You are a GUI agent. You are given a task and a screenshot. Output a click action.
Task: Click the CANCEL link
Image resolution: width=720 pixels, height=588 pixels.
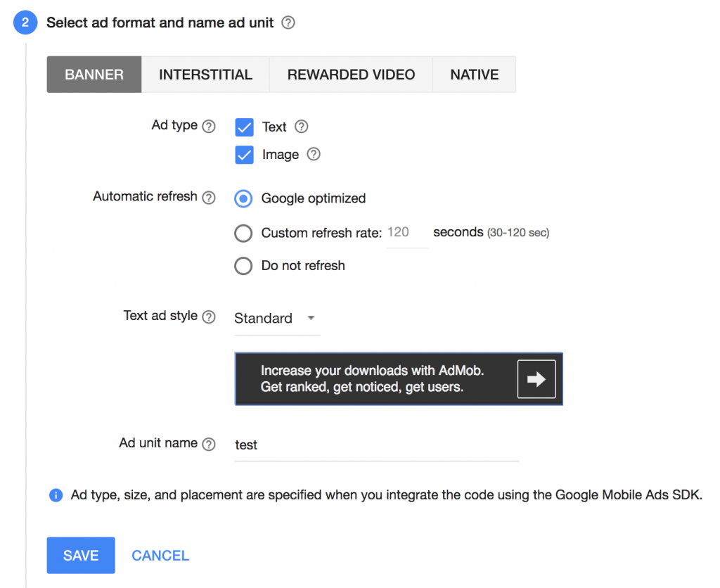[160, 555]
